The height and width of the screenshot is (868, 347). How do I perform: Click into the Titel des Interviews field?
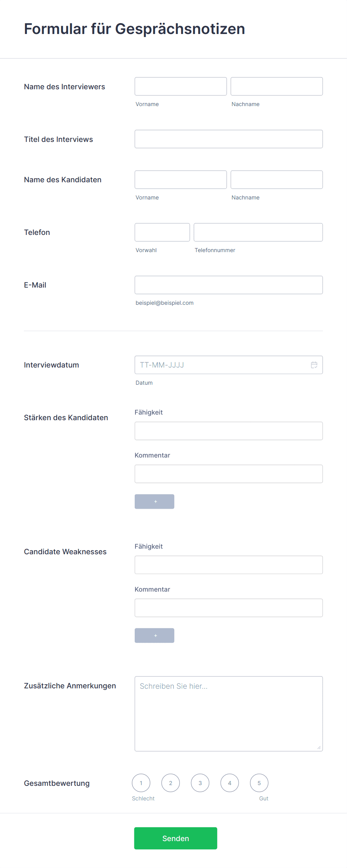[x=229, y=139]
